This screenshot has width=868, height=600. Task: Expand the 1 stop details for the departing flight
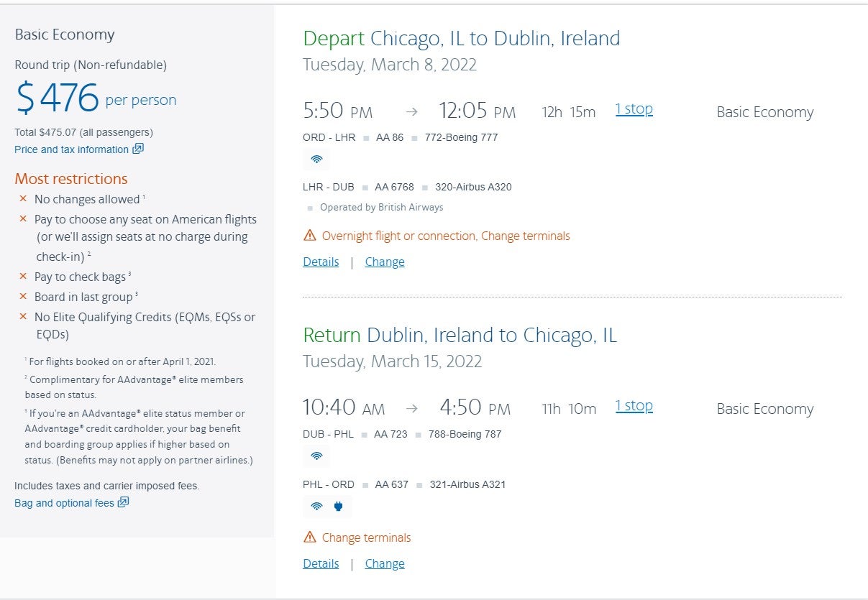(x=634, y=109)
